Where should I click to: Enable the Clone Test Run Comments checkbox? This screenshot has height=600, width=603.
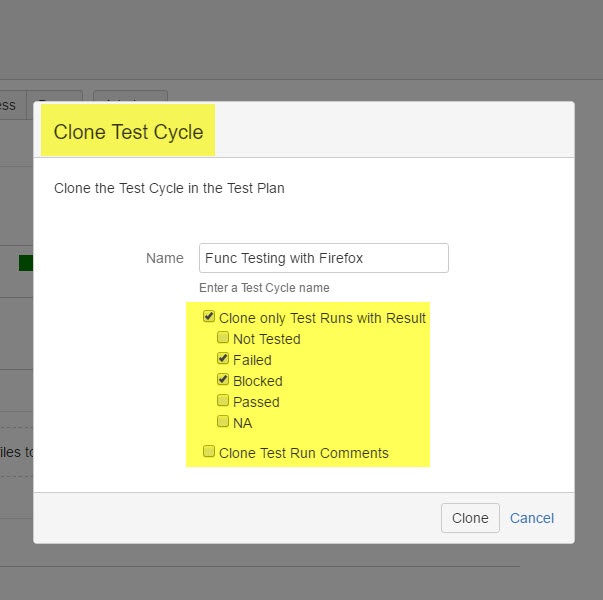coord(209,452)
